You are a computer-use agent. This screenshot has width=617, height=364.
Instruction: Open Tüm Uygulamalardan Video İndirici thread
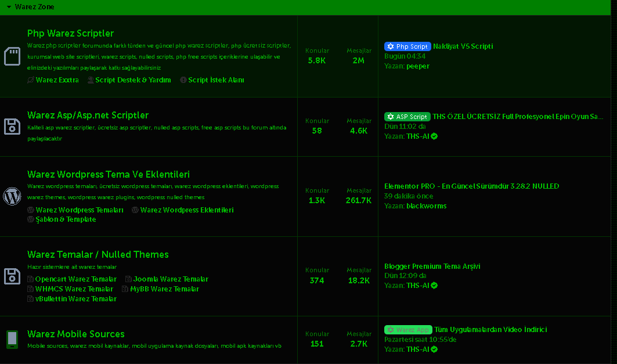click(490, 330)
